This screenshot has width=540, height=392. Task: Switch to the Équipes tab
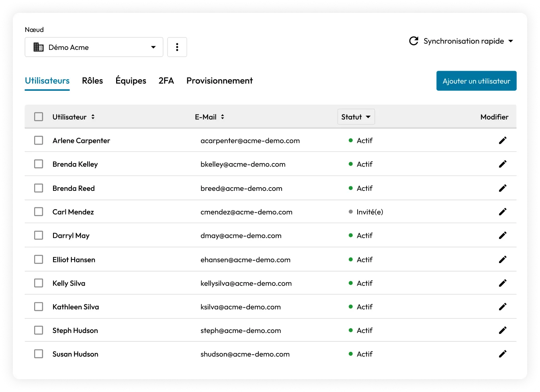(x=131, y=81)
